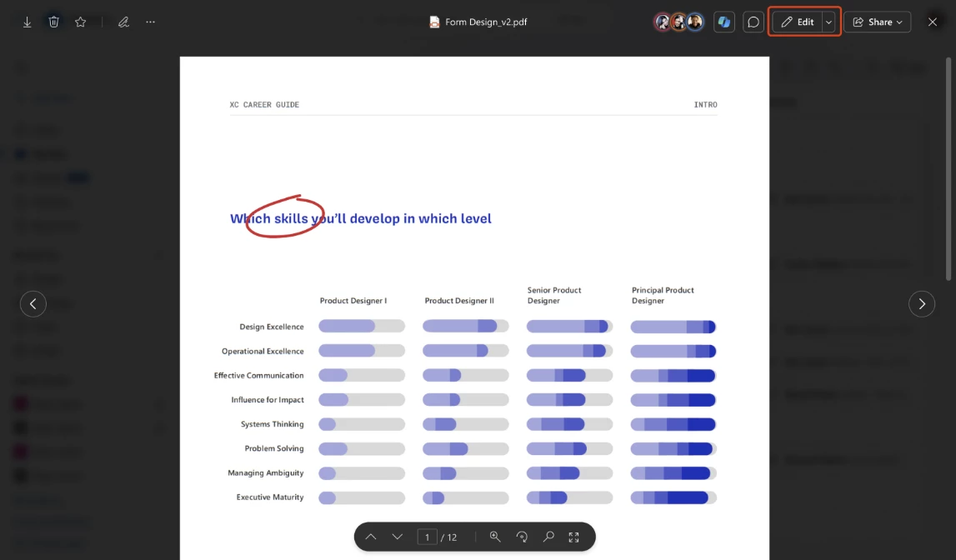956x560 pixels.
Task: Click the 'Design Excellence' row label
Action: [x=272, y=327]
